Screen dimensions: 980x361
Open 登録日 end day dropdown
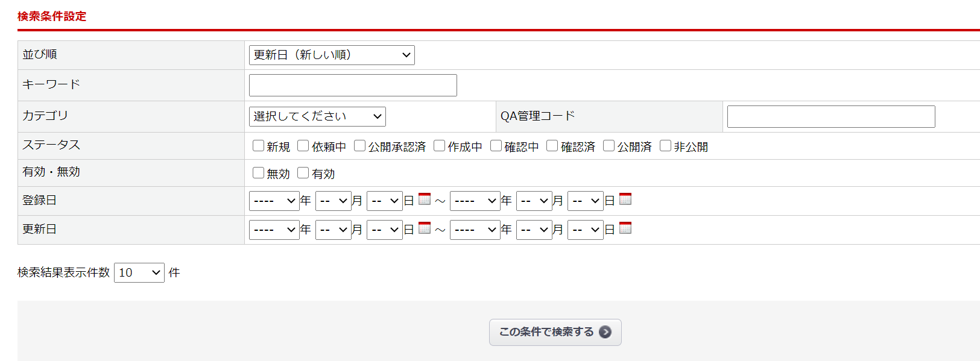pyautogui.click(x=586, y=201)
